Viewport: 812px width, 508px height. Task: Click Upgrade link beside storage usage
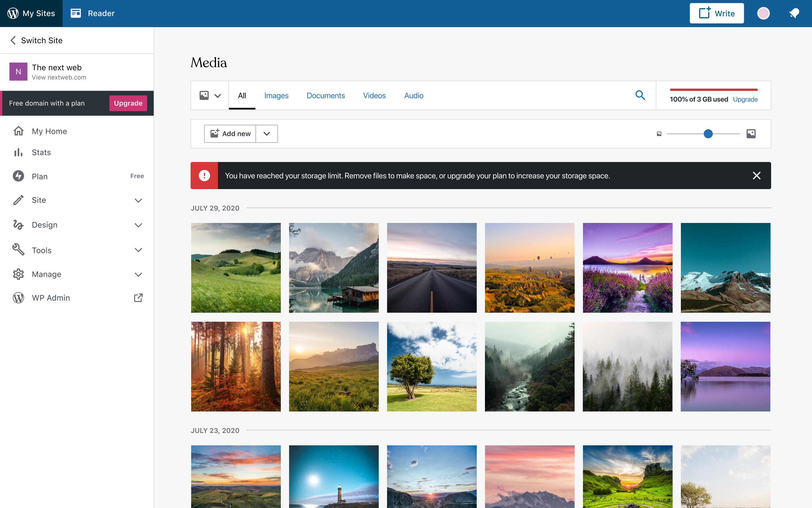[745, 99]
